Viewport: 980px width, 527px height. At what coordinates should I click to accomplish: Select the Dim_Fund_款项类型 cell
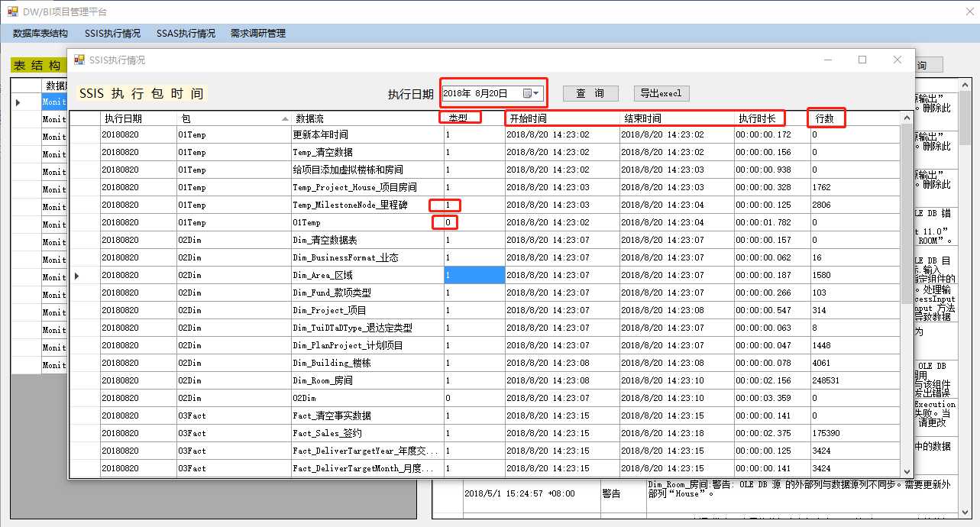[367, 293]
